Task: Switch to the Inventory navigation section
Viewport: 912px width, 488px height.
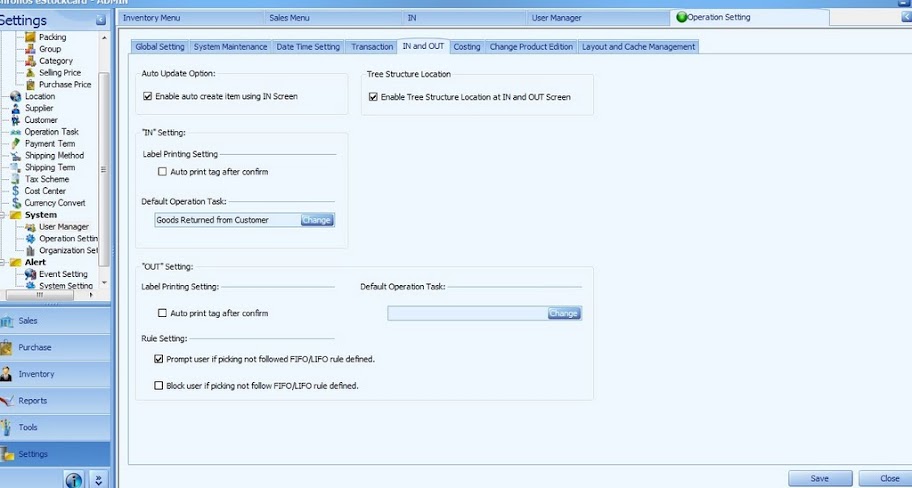Action: [55, 374]
